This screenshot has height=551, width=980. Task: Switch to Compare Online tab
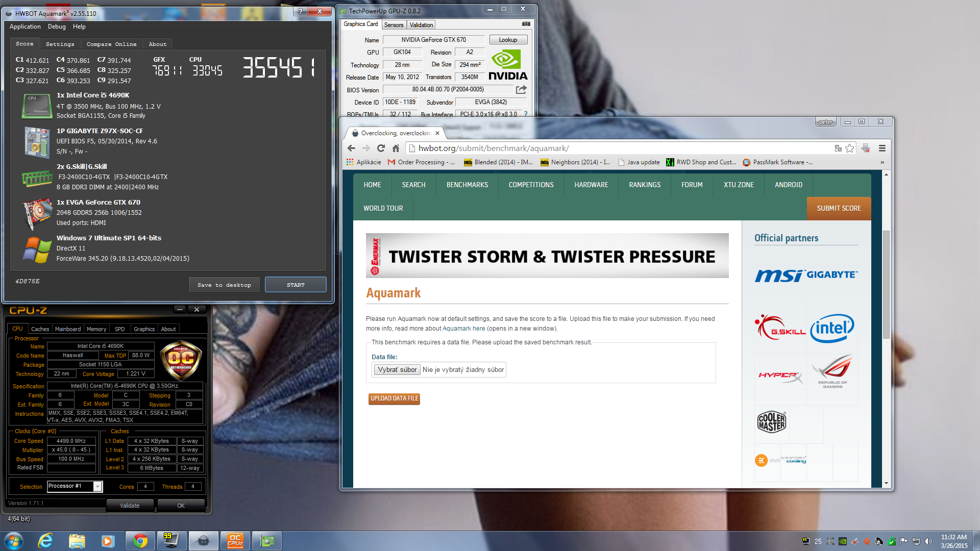coord(111,44)
